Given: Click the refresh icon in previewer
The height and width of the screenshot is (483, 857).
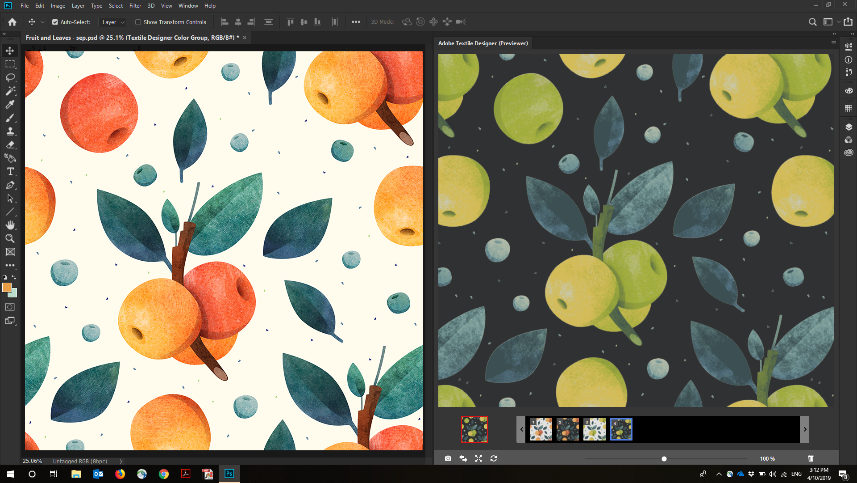Looking at the screenshot, I should coord(493,458).
